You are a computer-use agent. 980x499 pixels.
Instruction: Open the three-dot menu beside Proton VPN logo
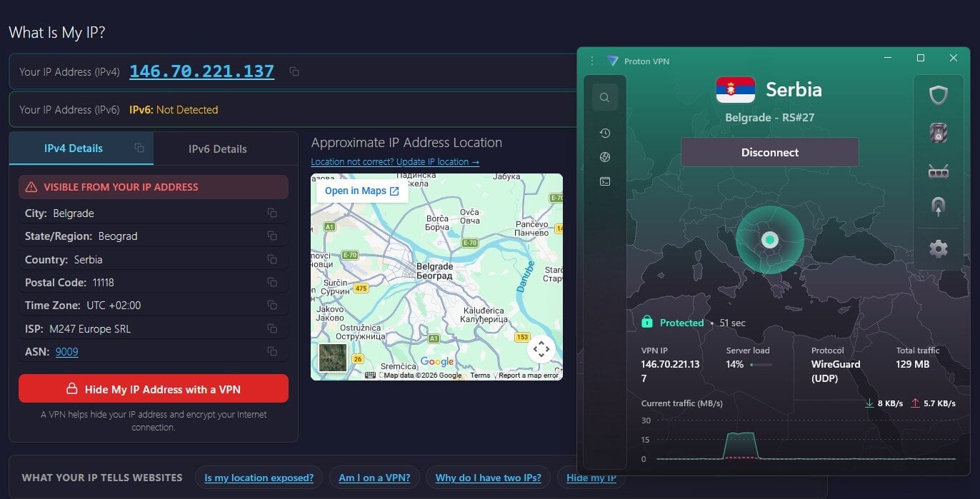(x=592, y=61)
